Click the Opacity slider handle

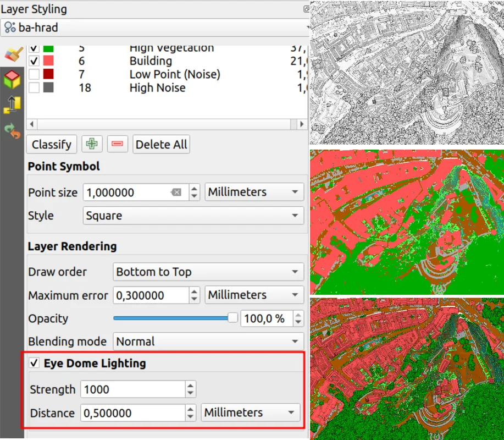(232, 318)
